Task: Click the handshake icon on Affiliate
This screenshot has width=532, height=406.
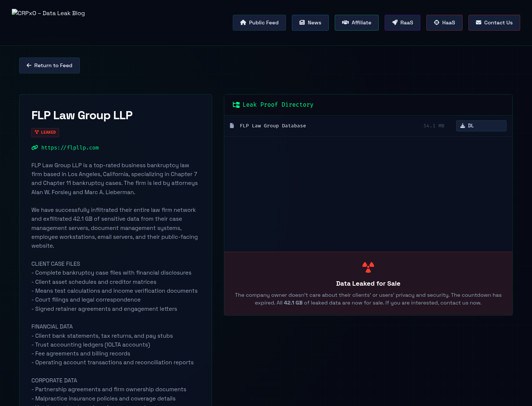Action: tap(345, 23)
